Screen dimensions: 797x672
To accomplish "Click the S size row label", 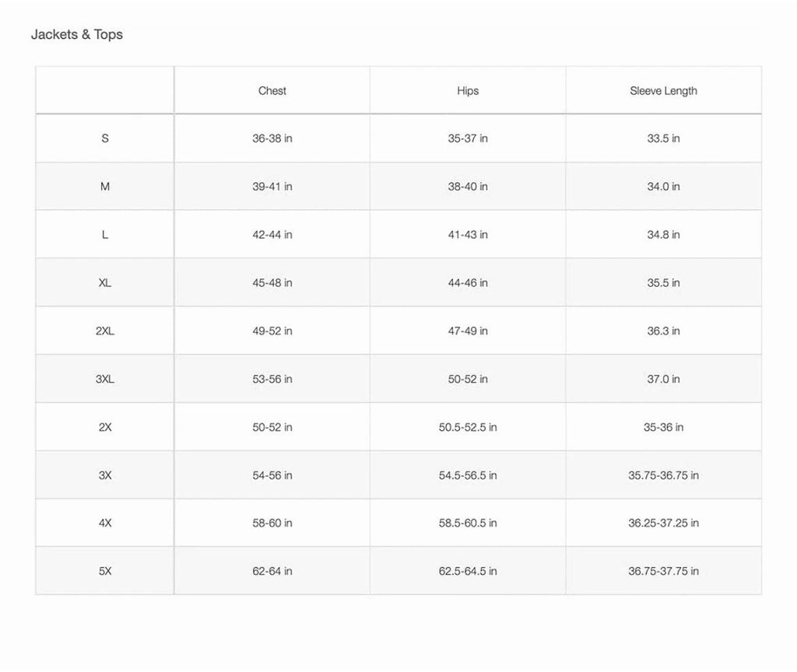I will [105, 138].
